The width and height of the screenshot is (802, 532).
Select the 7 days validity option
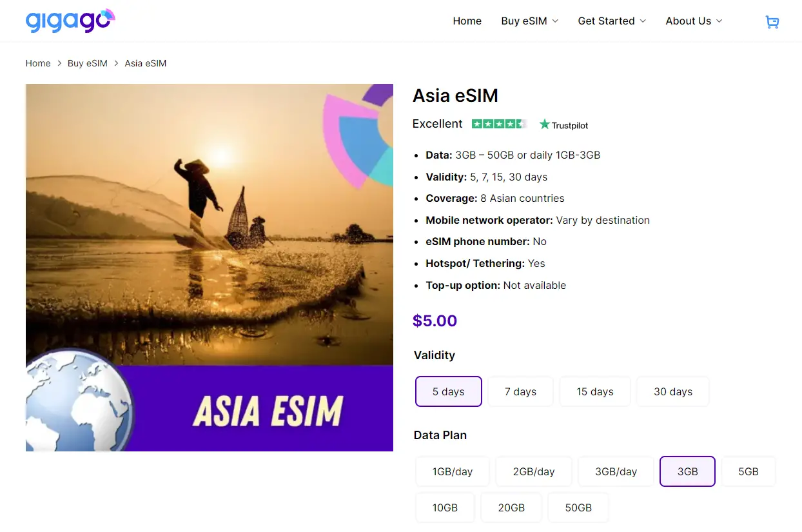[x=520, y=391]
